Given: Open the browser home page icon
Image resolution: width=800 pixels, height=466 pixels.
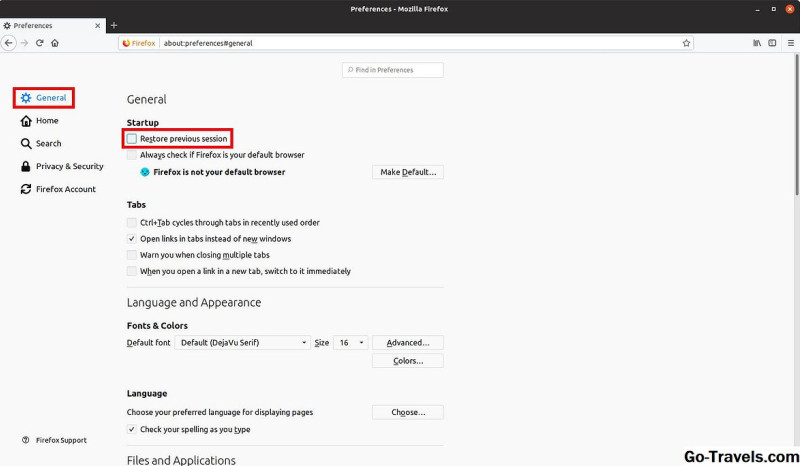Looking at the screenshot, I should [x=55, y=43].
